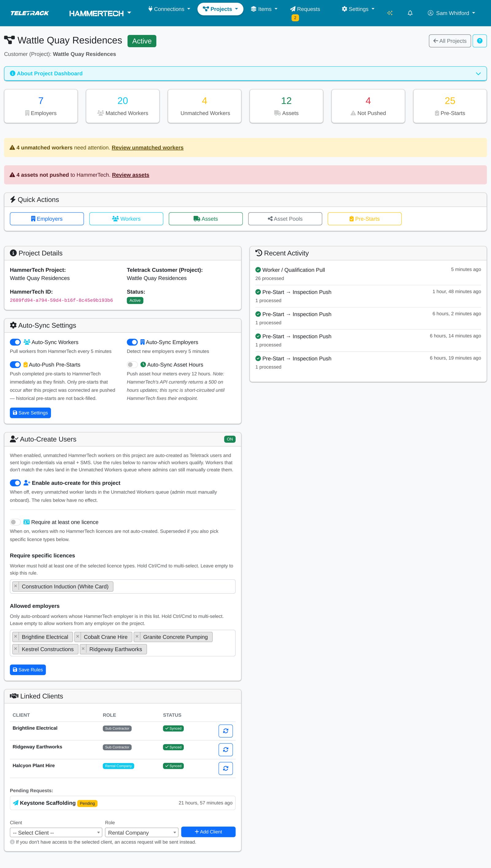Click the paper plane icon beside Keystone Scaffolding
491x868 pixels.
click(16, 803)
